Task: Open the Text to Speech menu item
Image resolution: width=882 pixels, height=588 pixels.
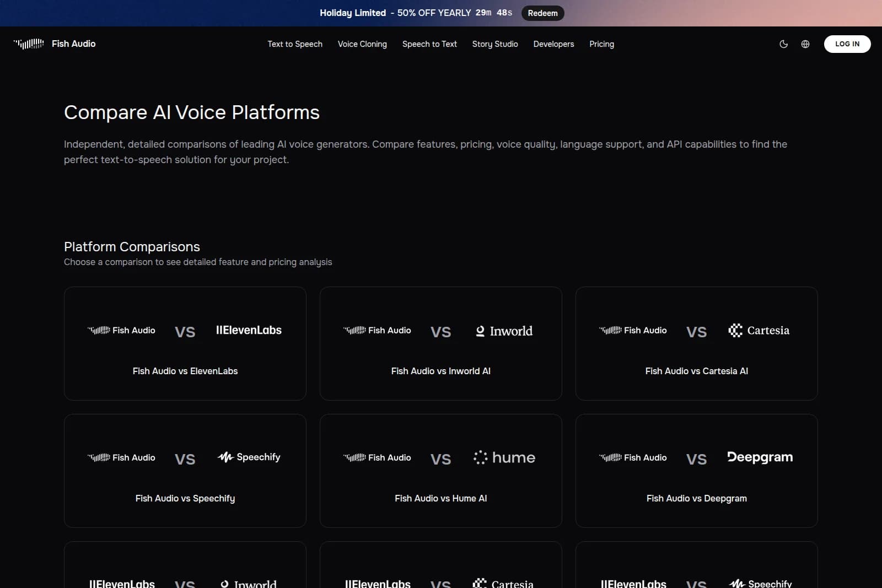Action: click(295, 44)
